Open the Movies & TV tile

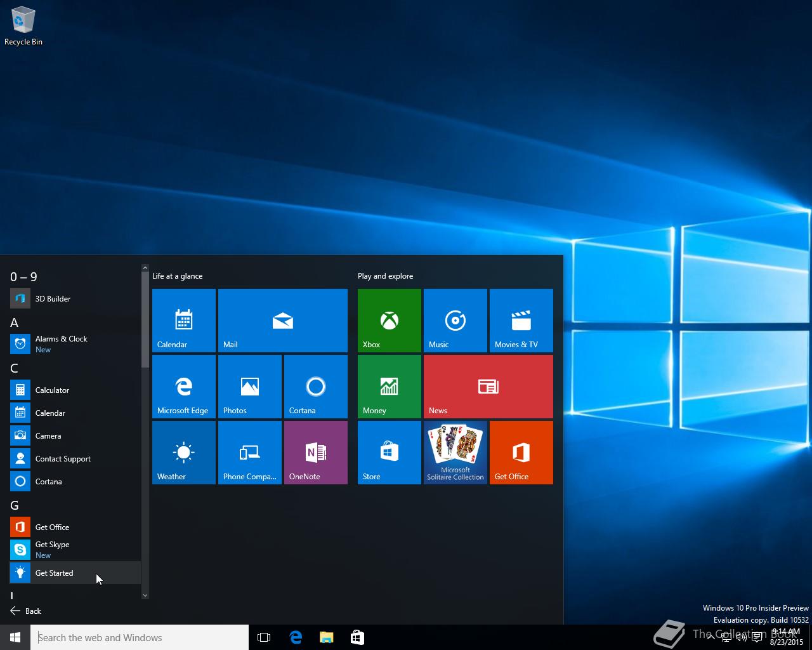tap(521, 321)
